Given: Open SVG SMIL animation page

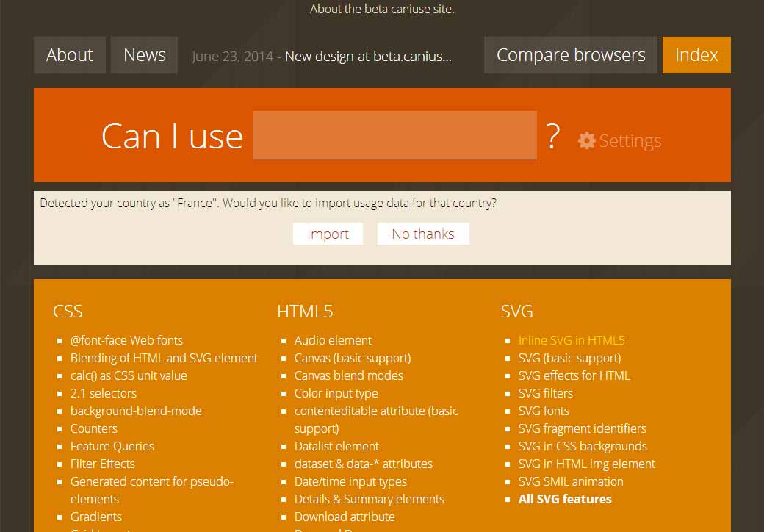Looking at the screenshot, I should 571,481.
